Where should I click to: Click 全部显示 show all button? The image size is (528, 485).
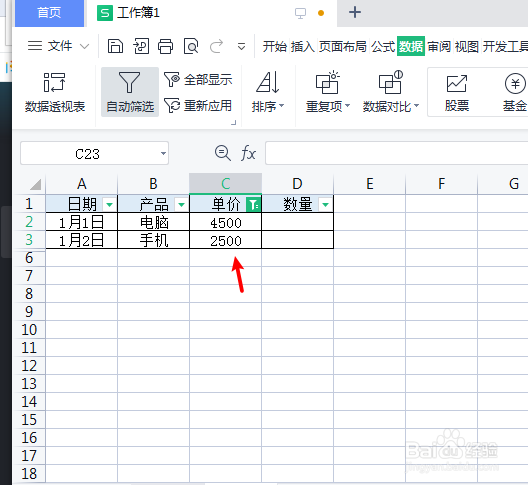tap(198, 80)
